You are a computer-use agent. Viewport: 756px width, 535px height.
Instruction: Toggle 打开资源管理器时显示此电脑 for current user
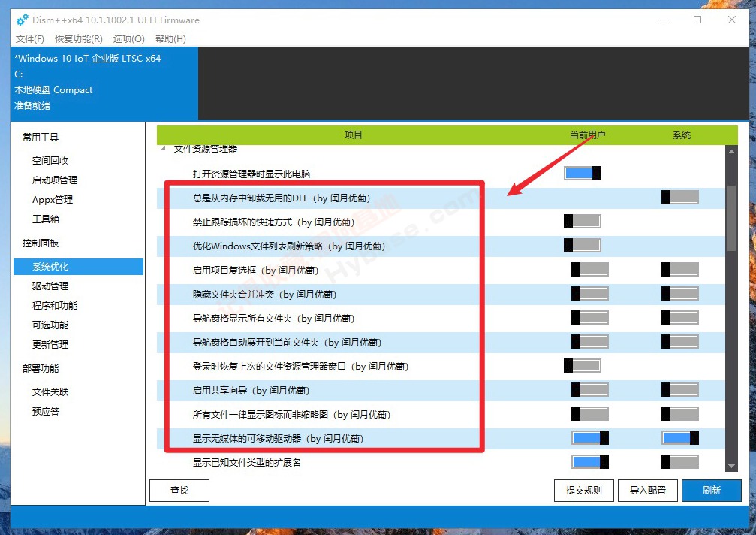(583, 173)
